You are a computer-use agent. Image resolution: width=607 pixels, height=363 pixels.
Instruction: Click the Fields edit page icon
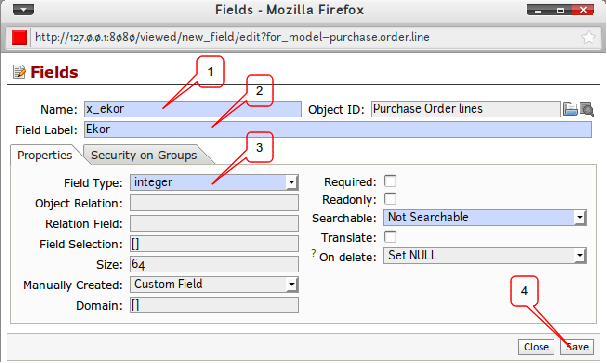(19, 72)
